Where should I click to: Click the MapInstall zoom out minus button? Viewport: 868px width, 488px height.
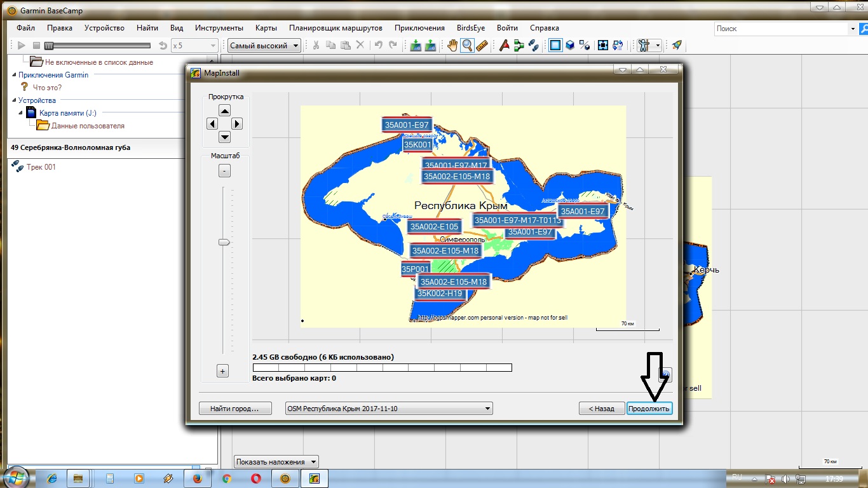[224, 171]
